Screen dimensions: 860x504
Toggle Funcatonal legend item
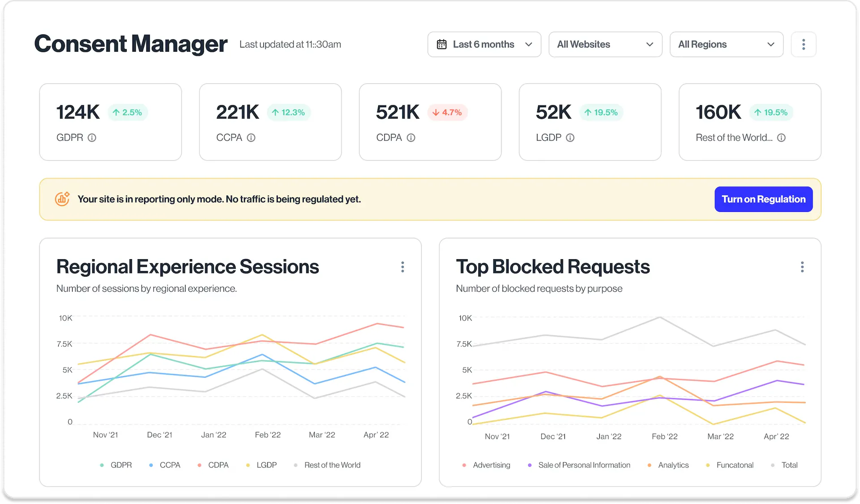[x=730, y=465]
